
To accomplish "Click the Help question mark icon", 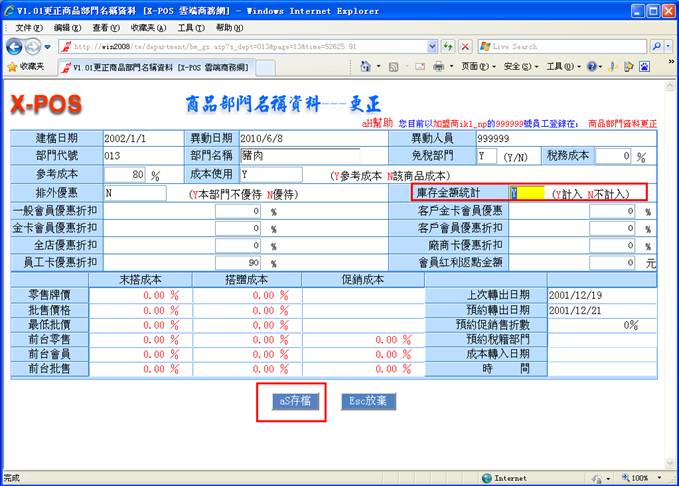I will pyautogui.click(x=591, y=66).
